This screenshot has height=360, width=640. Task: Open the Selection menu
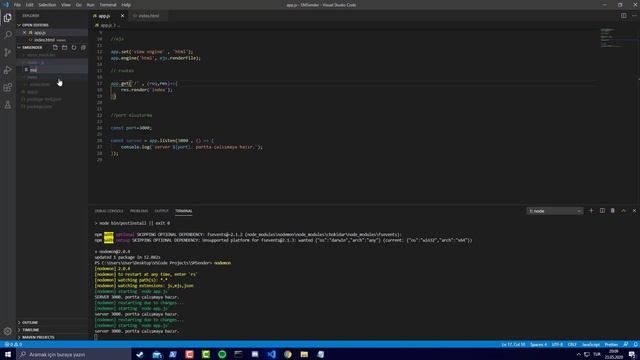tap(47, 5)
